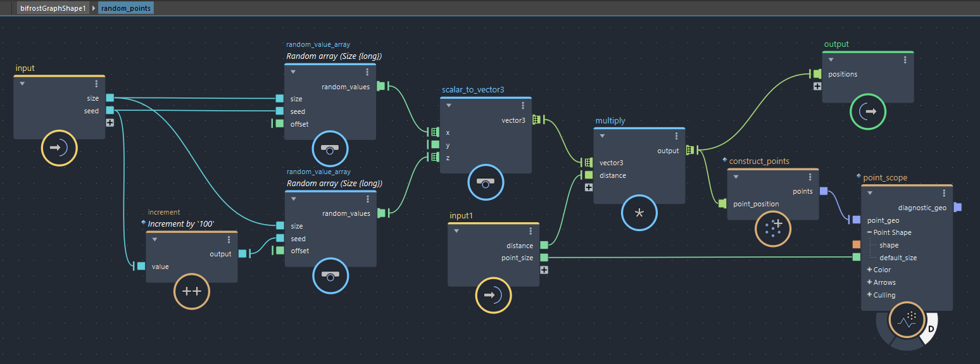Viewport: 980px width, 364px height.
Task: Toggle the D diagnostic flag on point_scope
Action: [931, 329]
